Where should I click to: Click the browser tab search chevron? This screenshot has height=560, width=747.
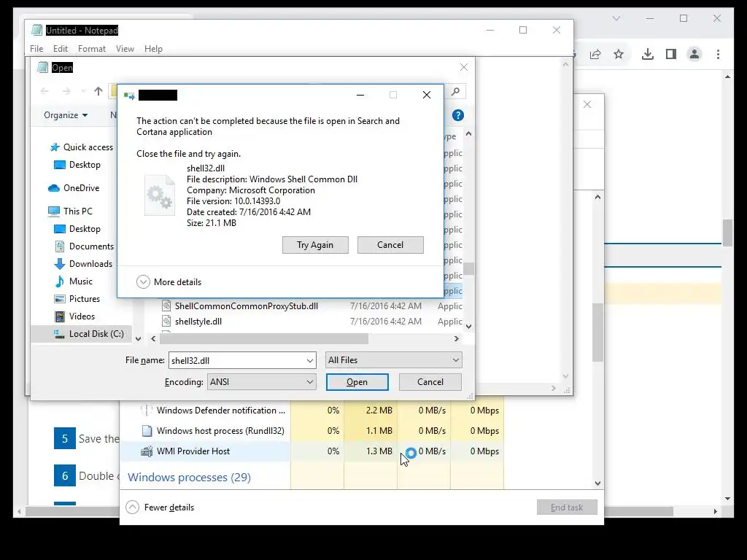616,18
